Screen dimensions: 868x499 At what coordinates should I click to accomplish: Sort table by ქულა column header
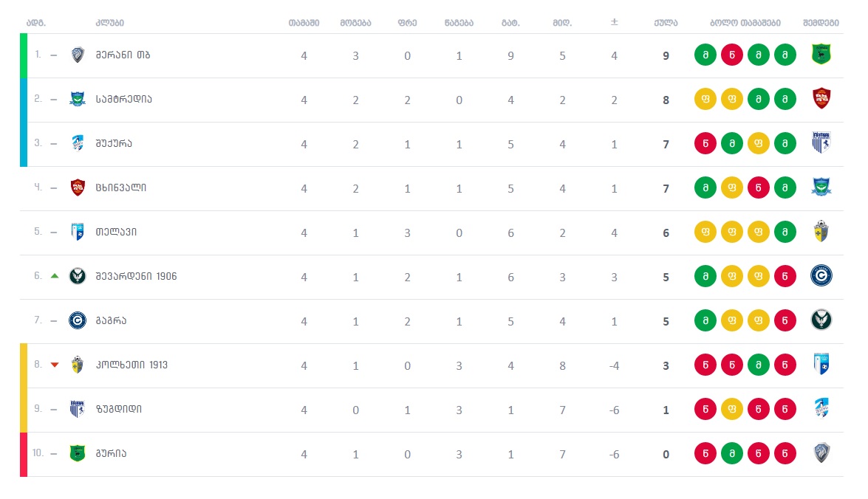coord(666,23)
